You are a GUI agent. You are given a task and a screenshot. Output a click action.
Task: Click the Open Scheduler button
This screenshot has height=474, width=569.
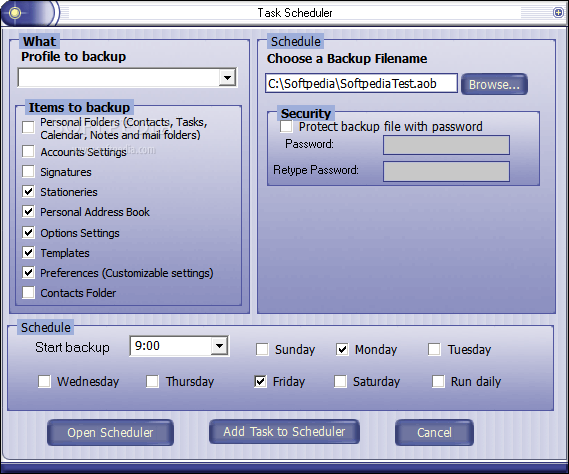pyautogui.click(x=110, y=432)
